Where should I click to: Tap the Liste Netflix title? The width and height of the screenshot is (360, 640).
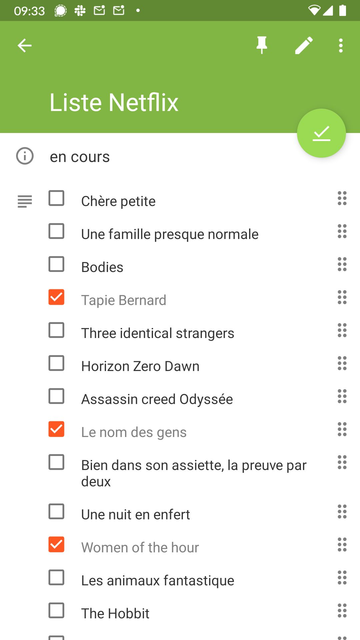(x=114, y=102)
